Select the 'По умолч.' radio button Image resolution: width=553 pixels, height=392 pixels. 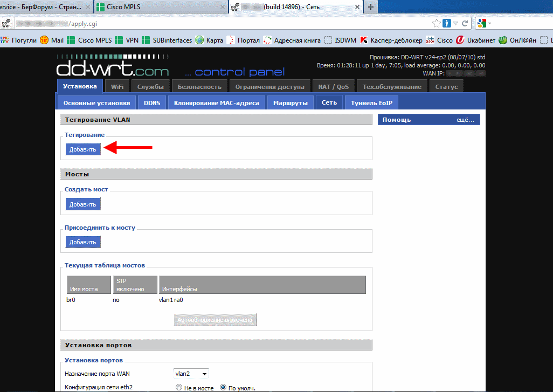(223, 388)
